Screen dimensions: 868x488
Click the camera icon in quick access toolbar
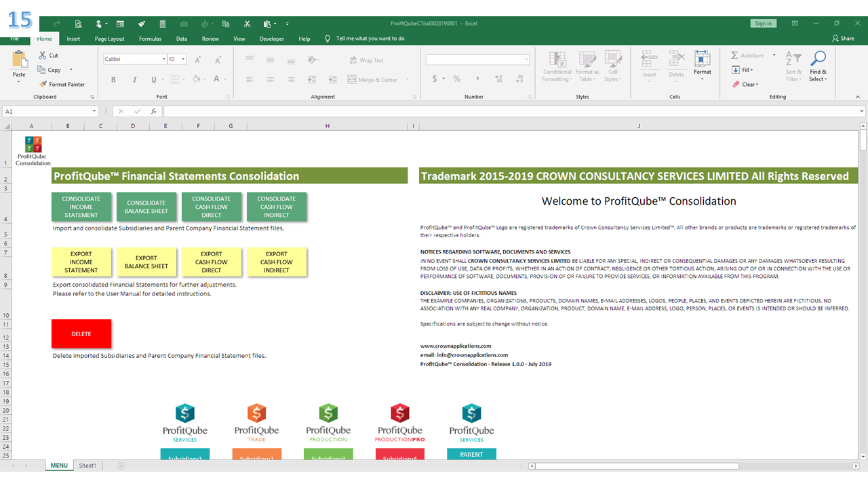pos(184,24)
